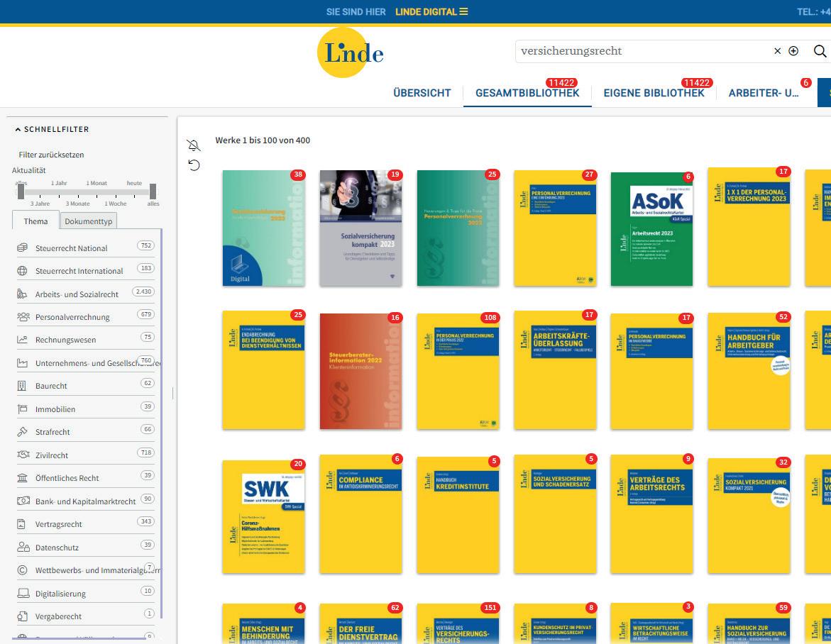Click the Strafrecht gavel icon
The width and height of the screenshot is (831, 644).
click(x=22, y=432)
